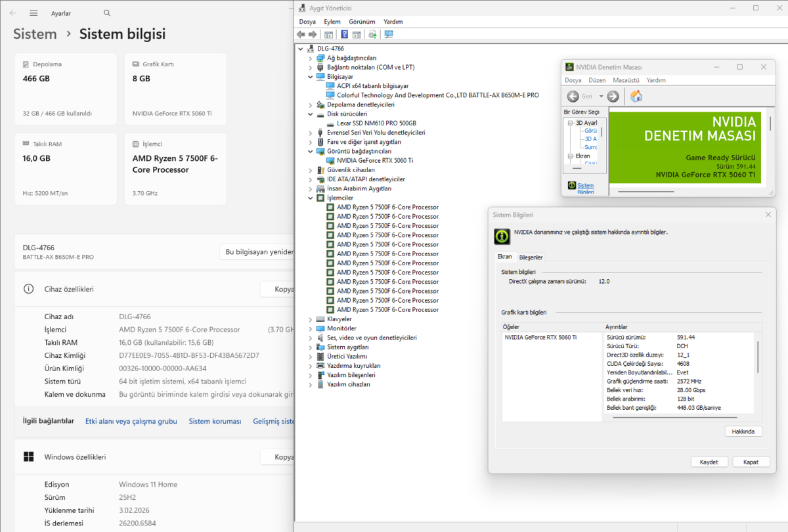Expand Bağlantı noktaları (COM ve LPT) node
This screenshot has height=532, width=788.
[311, 67]
